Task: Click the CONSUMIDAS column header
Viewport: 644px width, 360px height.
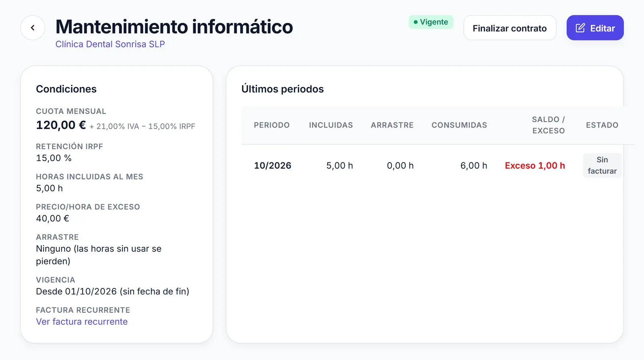Action: 459,125
